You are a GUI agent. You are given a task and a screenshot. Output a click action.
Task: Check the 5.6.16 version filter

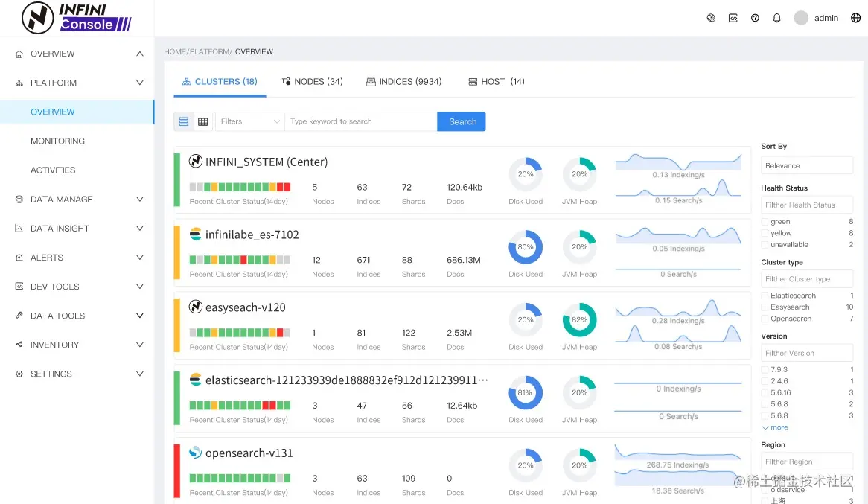pos(765,393)
